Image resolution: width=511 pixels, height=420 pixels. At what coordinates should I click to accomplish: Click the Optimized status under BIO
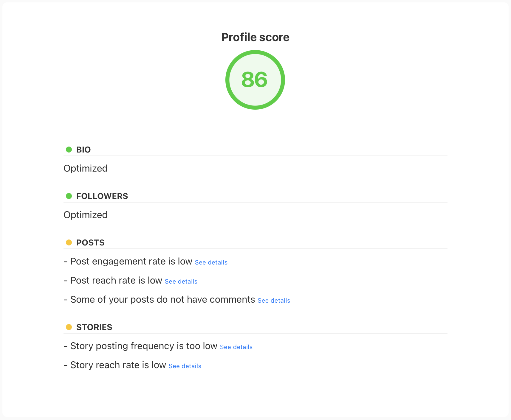pos(86,168)
